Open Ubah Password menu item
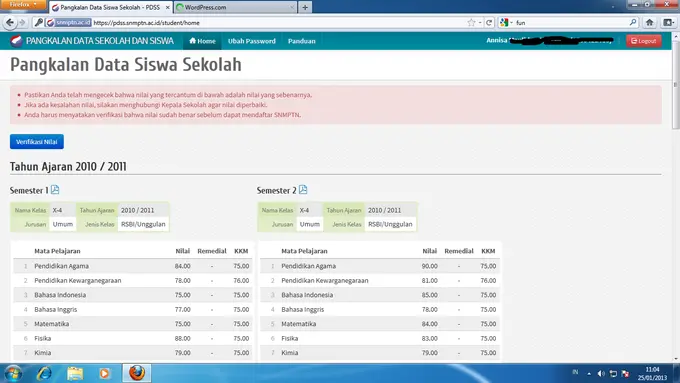This screenshot has height=383, width=680. coord(252,41)
